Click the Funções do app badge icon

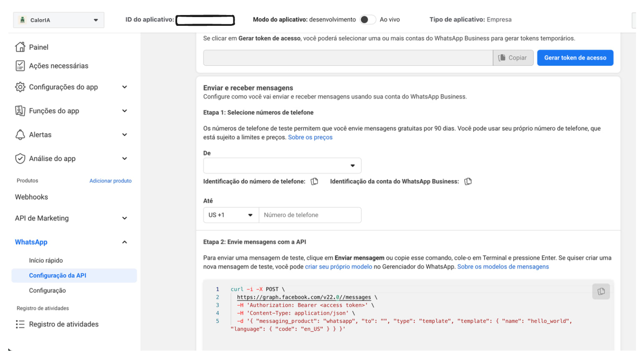(20, 111)
